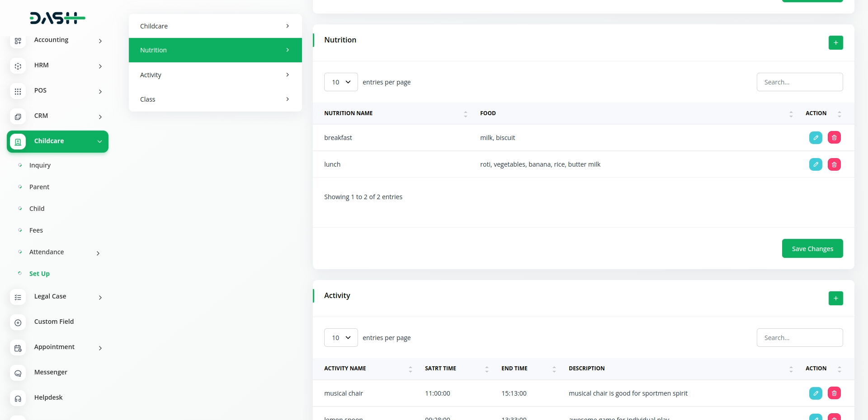Open the Fees page link

36,230
